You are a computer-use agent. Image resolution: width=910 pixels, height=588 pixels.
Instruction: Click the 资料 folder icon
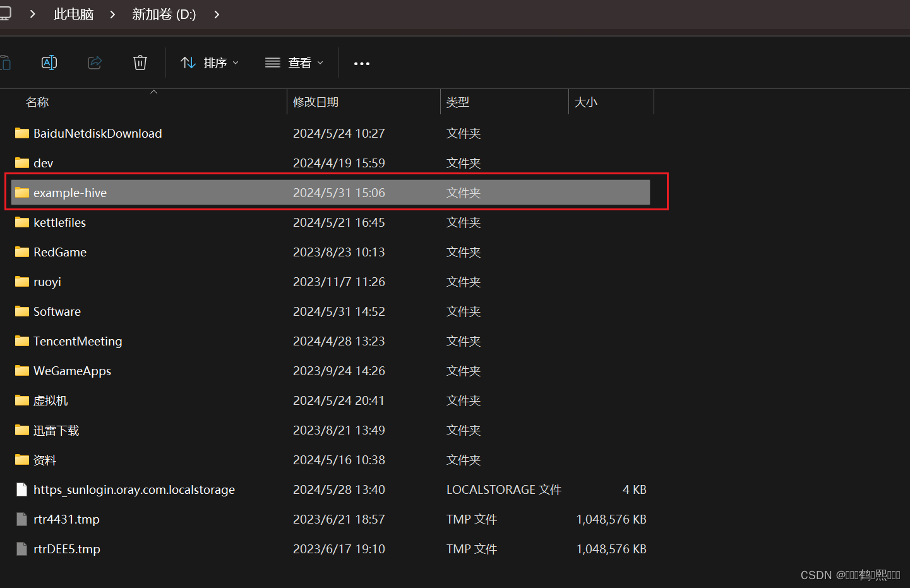22,459
